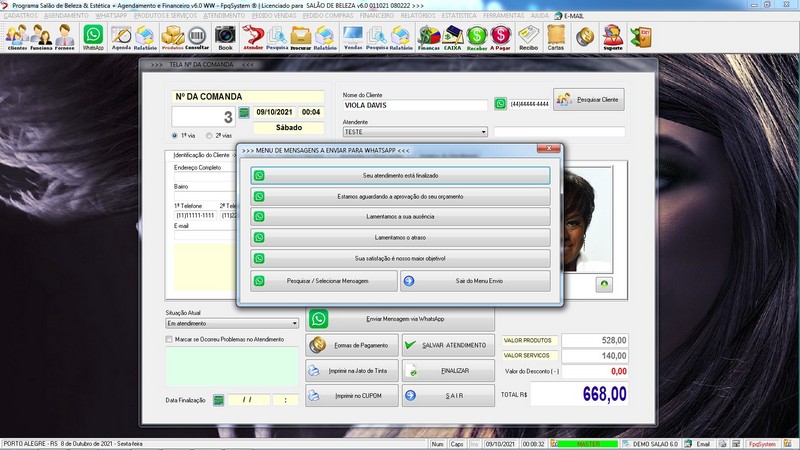Image resolution: width=800 pixels, height=450 pixels.
Task: Click the green upload icon below client photo
Action: coord(604,284)
